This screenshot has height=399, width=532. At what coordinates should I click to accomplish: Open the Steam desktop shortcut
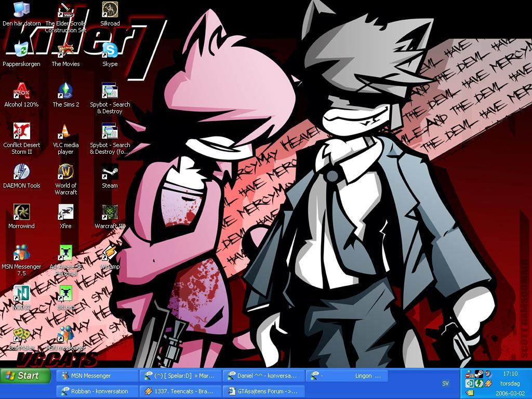click(110, 176)
